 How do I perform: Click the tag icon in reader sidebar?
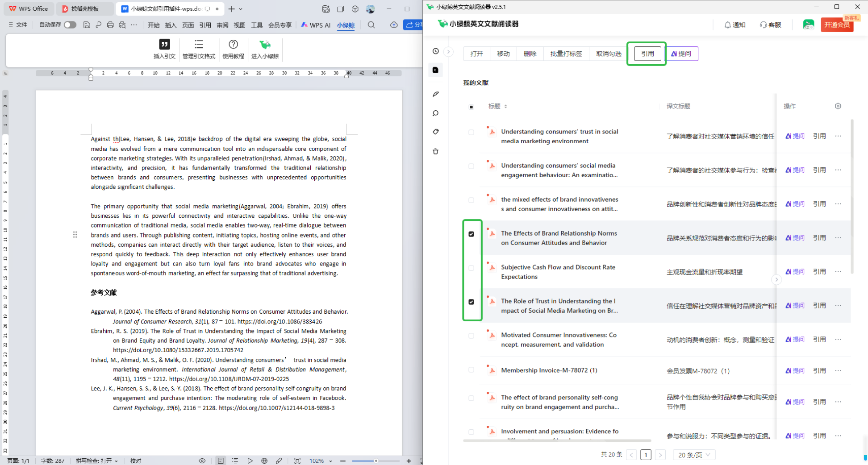click(436, 132)
